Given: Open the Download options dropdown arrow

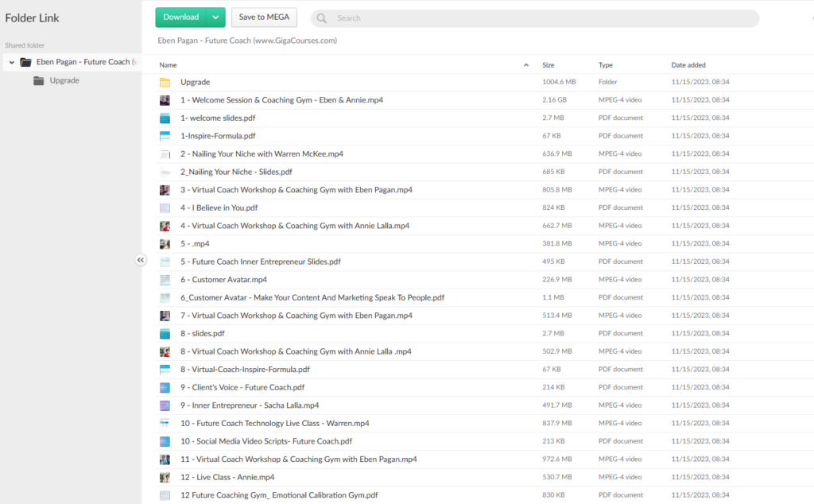Looking at the screenshot, I should [x=215, y=17].
